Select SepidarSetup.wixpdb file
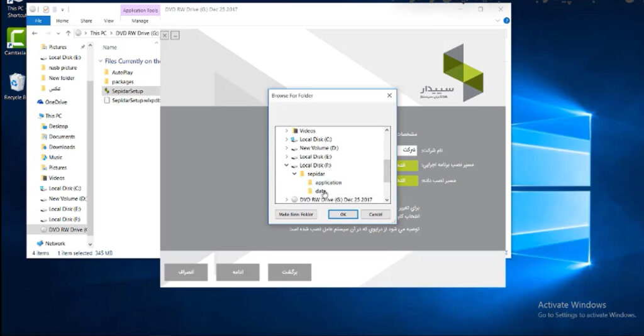 pyautogui.click(x=132, y=100)
